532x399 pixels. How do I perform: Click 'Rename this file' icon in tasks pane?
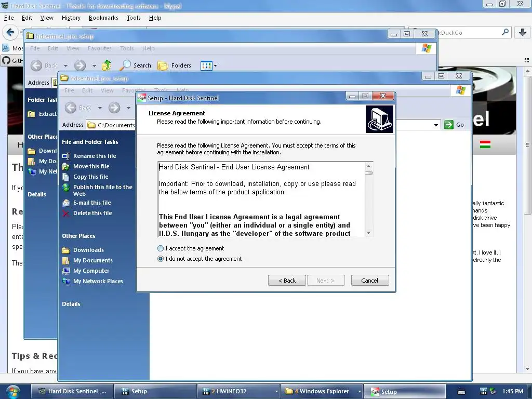[66, 156]
